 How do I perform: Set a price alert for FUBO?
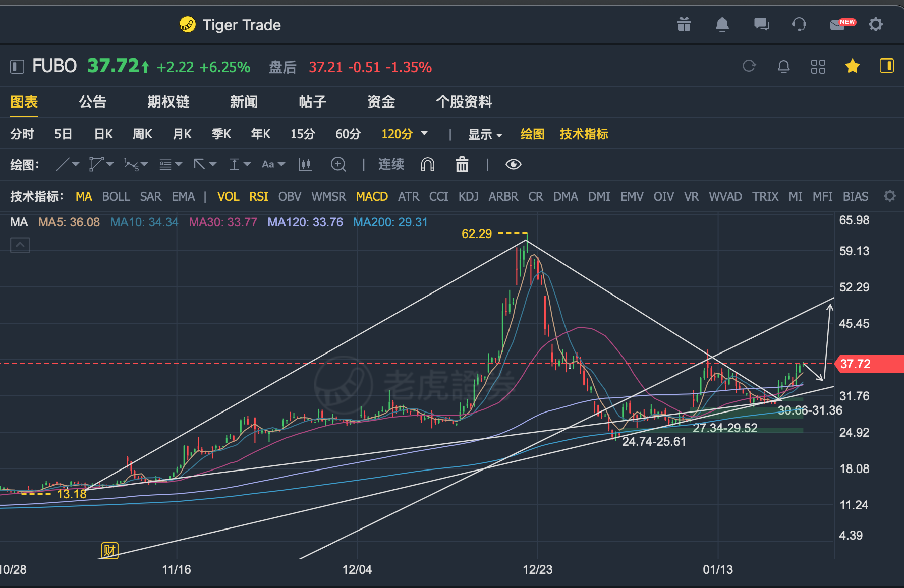click(784, 66)
